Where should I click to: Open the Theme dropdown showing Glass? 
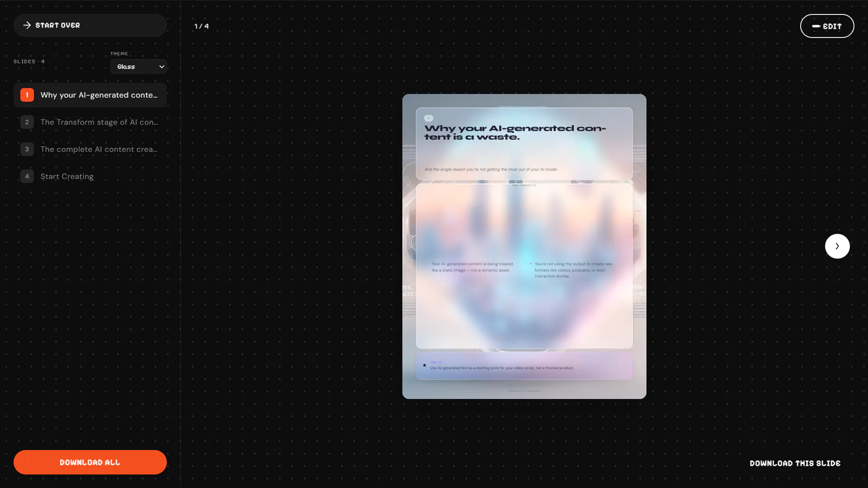[138, 66]
